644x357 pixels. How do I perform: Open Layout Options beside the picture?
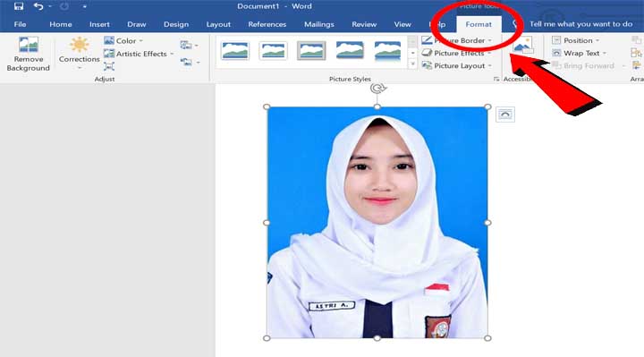click(x=504, y=115)
